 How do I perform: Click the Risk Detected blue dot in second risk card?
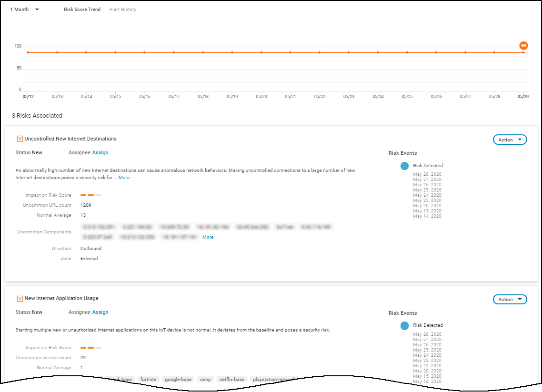pyautogui.click(x=404, y=326)
